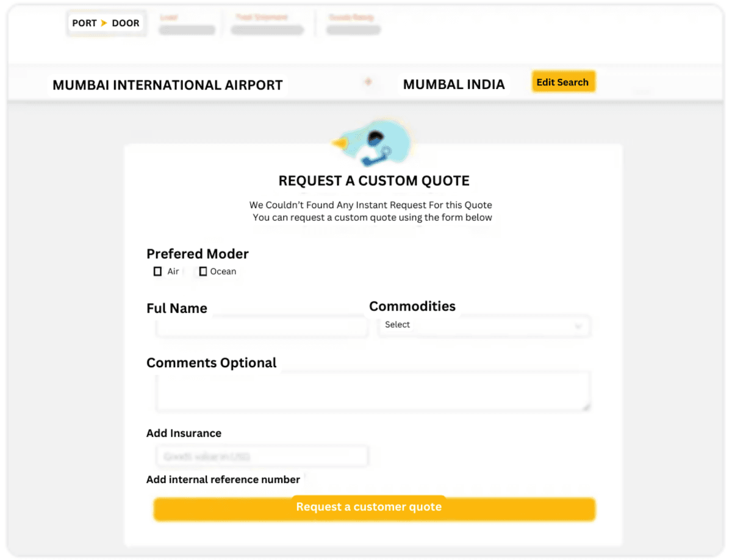Open the Goods Ready section in top bar
The image size is (732, 560).
353,25
